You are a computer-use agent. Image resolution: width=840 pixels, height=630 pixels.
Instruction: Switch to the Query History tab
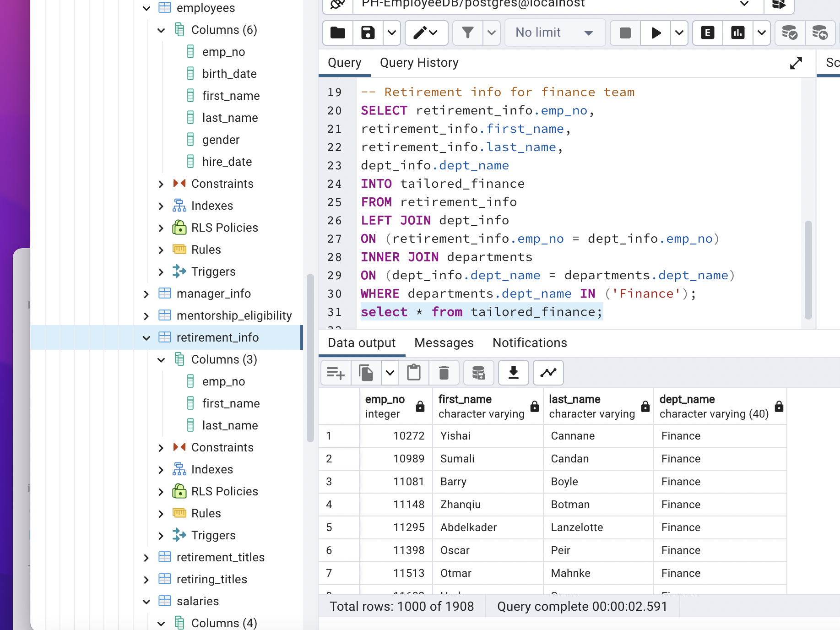click(x=418, y=63)
